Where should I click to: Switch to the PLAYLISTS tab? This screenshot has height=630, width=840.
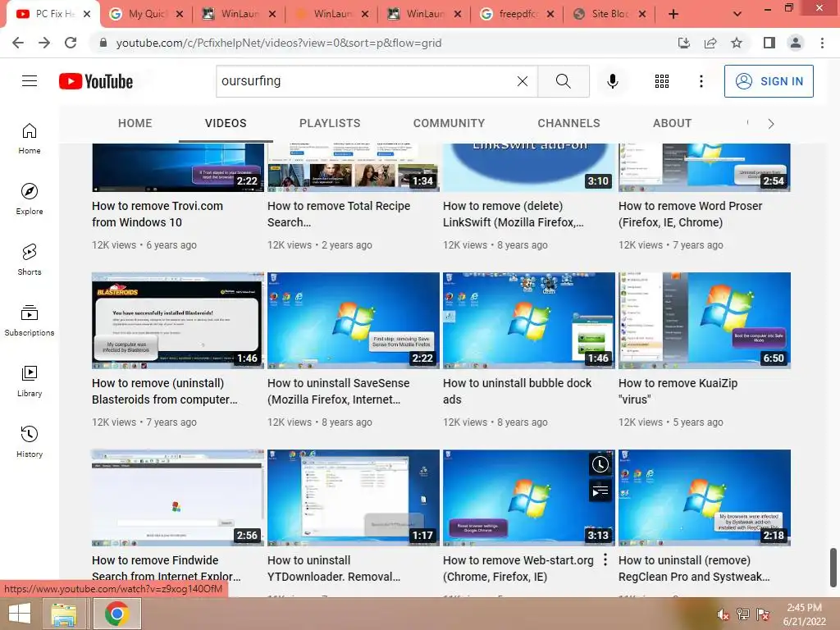coord(330,123)
